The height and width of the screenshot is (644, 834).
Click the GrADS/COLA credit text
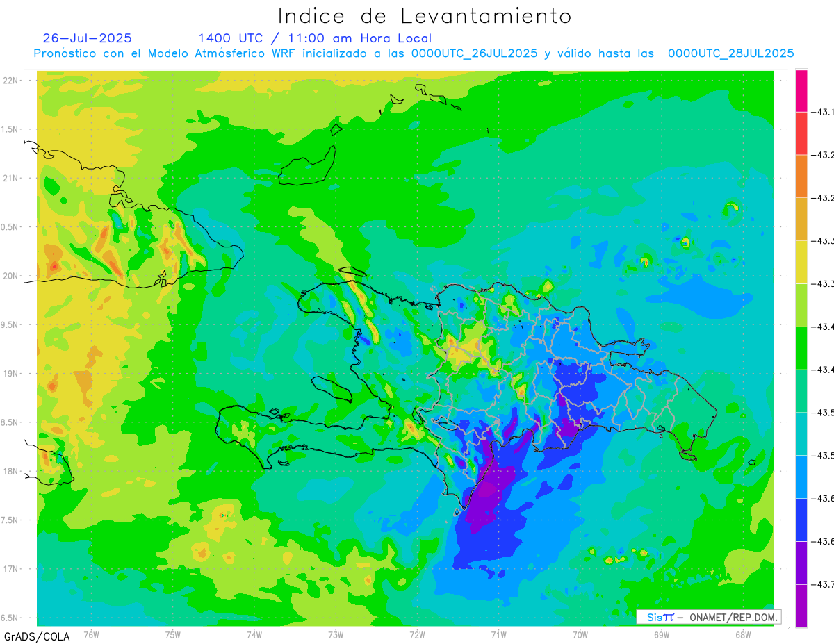[32, 636]
